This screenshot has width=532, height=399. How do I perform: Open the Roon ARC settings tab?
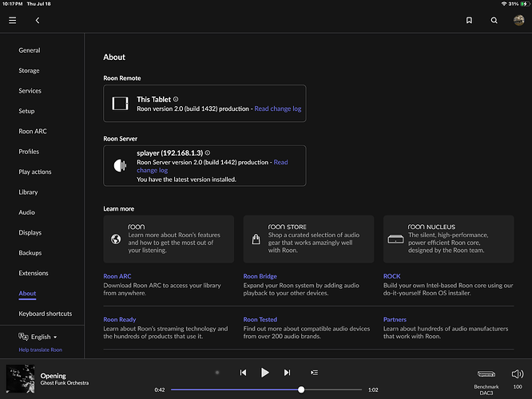click(x=33, y=131)
